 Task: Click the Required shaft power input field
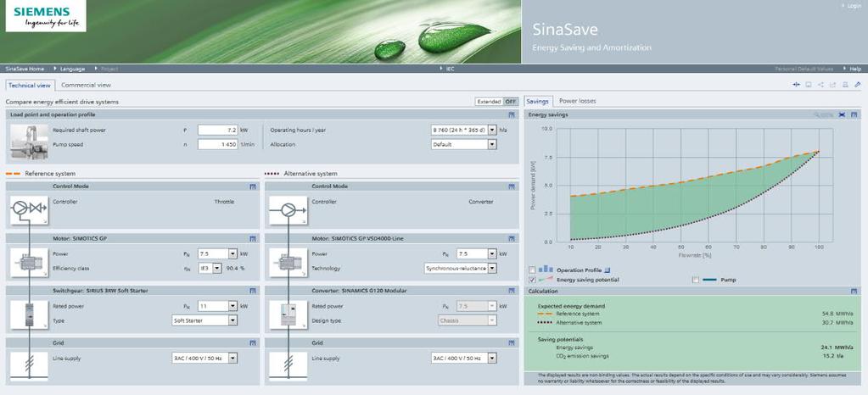coord(217,130)
